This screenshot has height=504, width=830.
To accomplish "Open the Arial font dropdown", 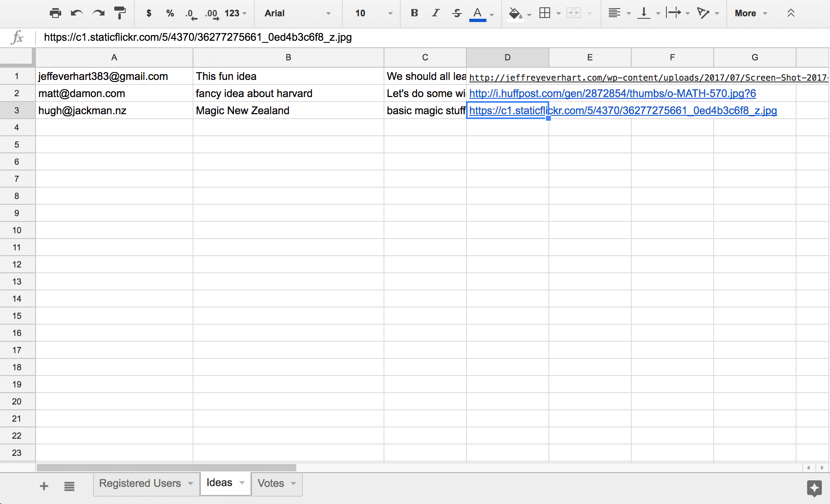I will click(297, 13).
